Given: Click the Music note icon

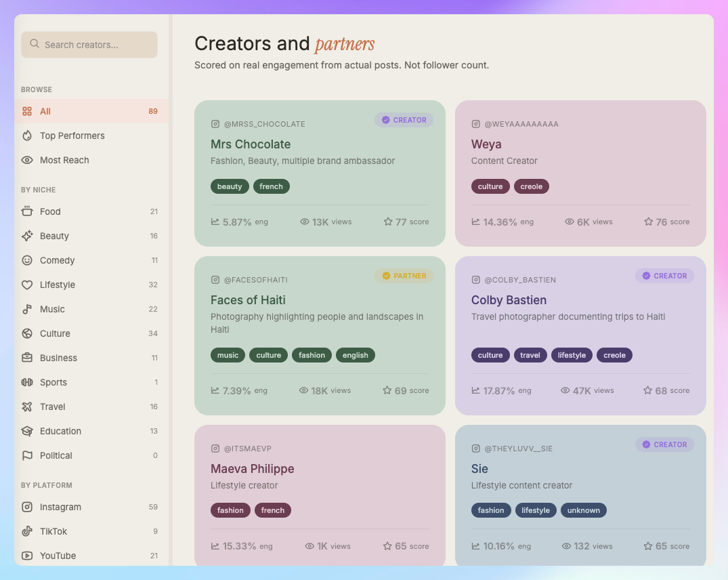Looking at the screenshot, I should (27, 309).
